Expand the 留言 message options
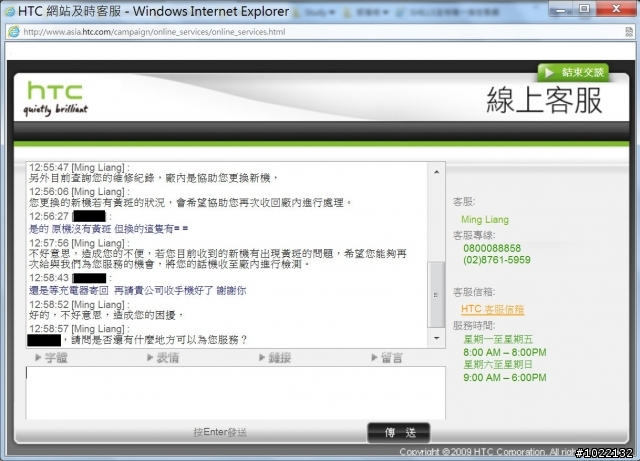640x461 pixels. pyautogui.click(x=387, y=358)
